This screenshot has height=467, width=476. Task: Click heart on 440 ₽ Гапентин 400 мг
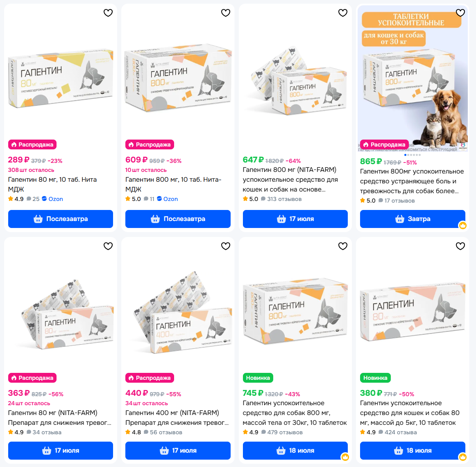click(x=226, y=246)
